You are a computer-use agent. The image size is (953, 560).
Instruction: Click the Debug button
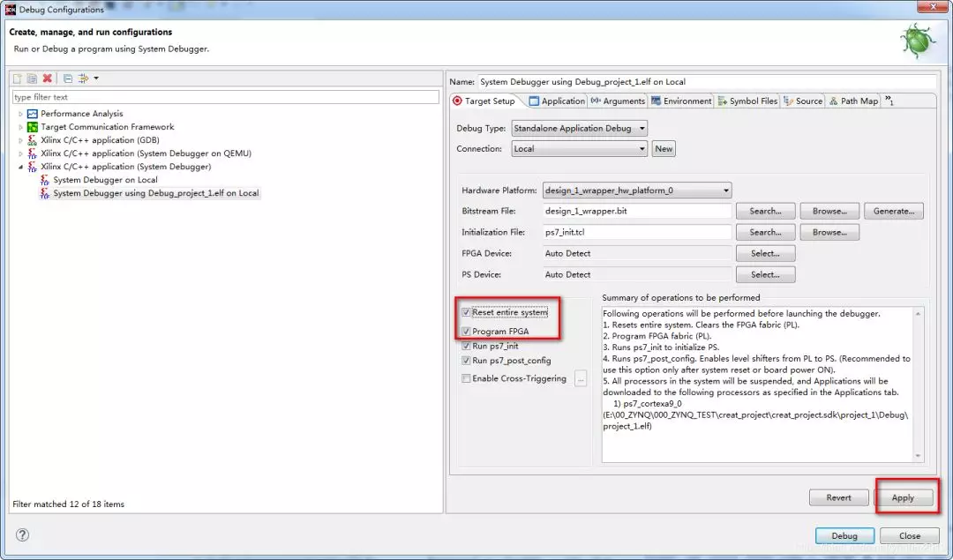click(844, 535)
